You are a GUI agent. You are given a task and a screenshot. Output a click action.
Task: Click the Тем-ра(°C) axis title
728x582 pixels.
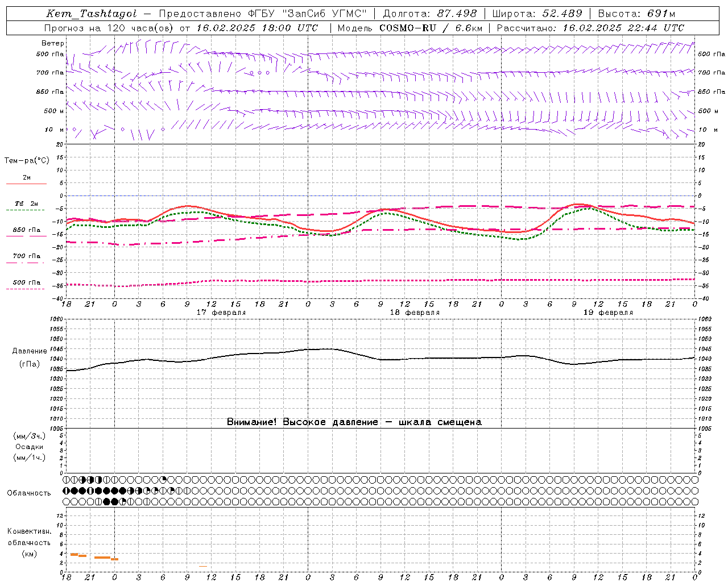(27, 161)
